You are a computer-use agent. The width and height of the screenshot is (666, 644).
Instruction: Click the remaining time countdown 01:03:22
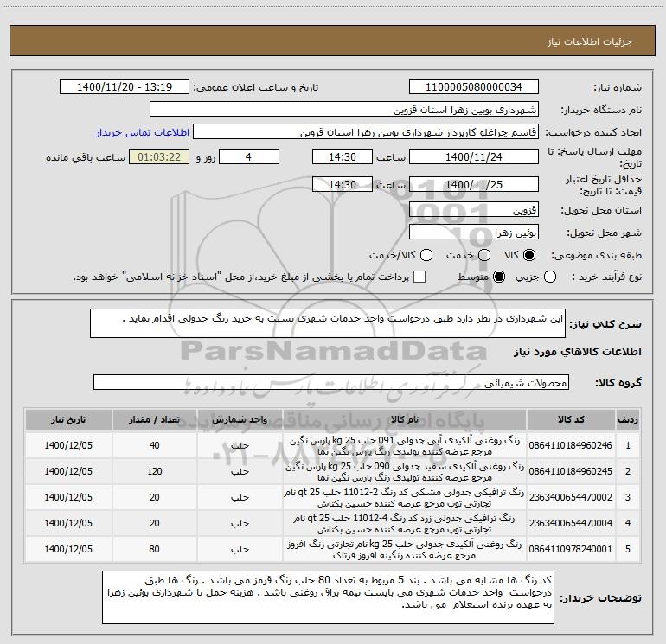pos(159,156)
